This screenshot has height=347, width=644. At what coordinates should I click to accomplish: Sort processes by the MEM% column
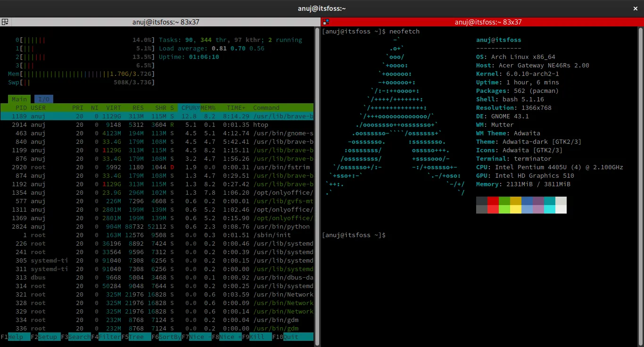tap(207, 107)
